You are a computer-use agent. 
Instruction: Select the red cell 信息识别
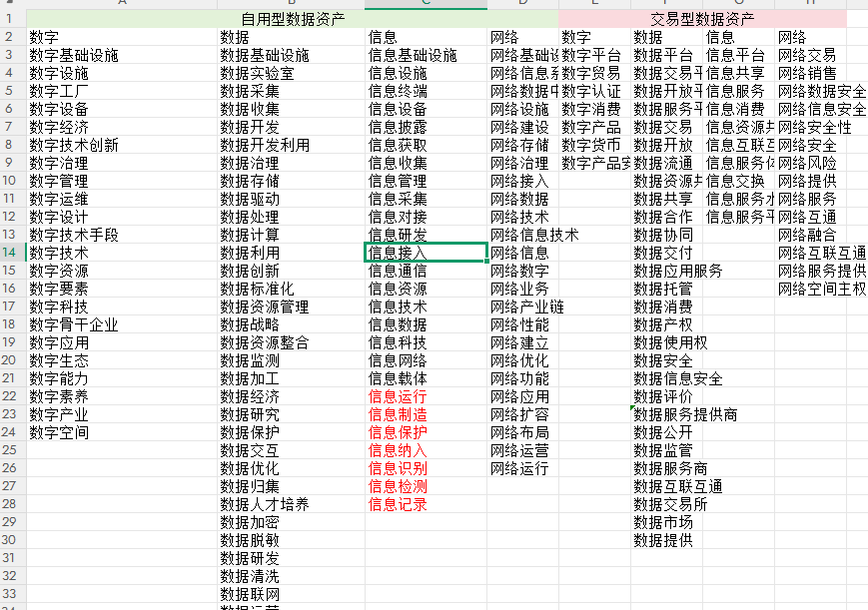coord(427,468)
